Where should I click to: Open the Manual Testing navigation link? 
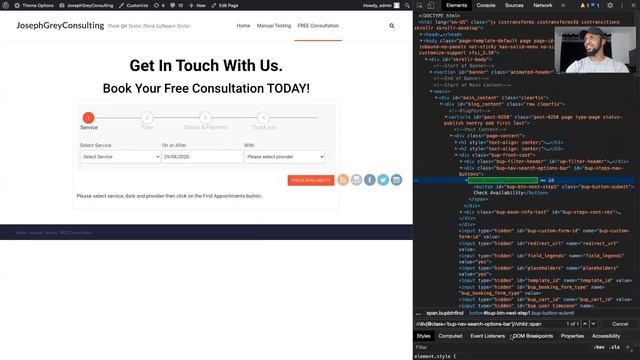[274, 25]
